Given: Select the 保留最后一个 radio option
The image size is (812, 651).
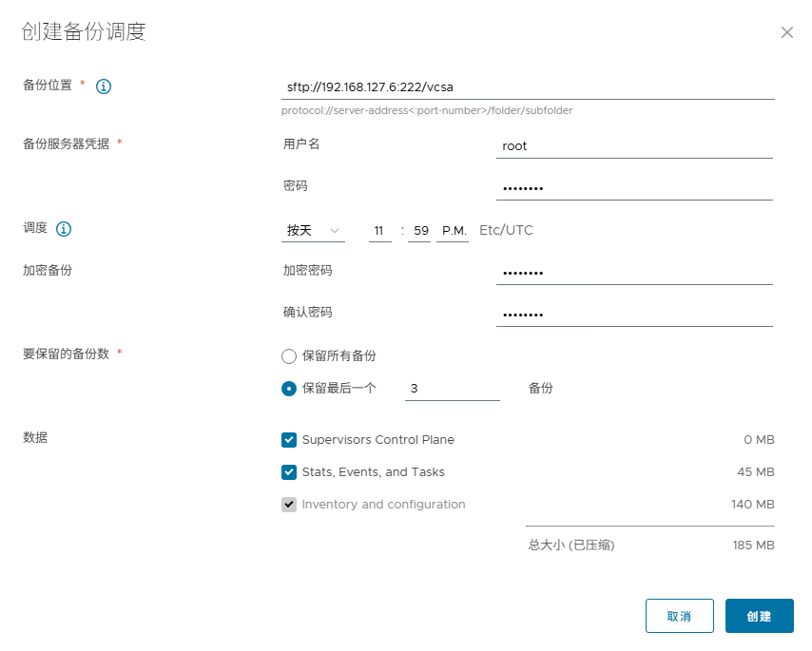Looking at the screenshot, I should pyautogui.click(x=287, y=389).
